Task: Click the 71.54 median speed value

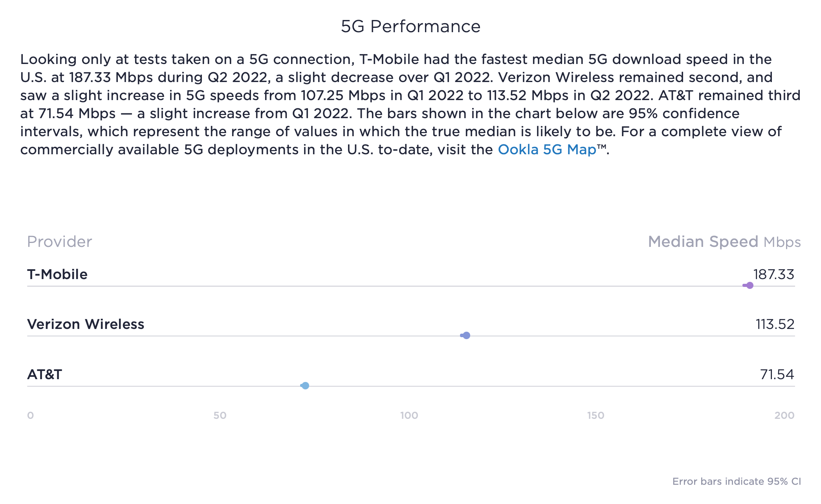Action: (x=777, y=374)
